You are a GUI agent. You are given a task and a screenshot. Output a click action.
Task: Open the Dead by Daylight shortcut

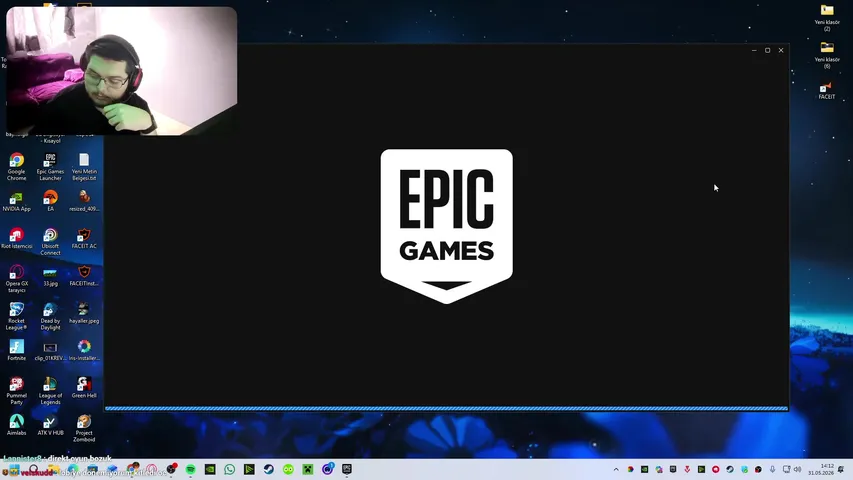click(x=50, y=316)
